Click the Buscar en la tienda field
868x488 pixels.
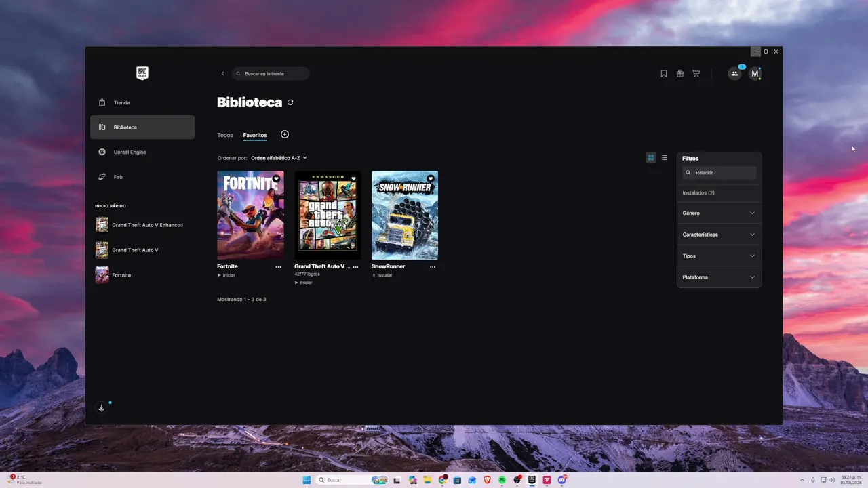(271, 73)
